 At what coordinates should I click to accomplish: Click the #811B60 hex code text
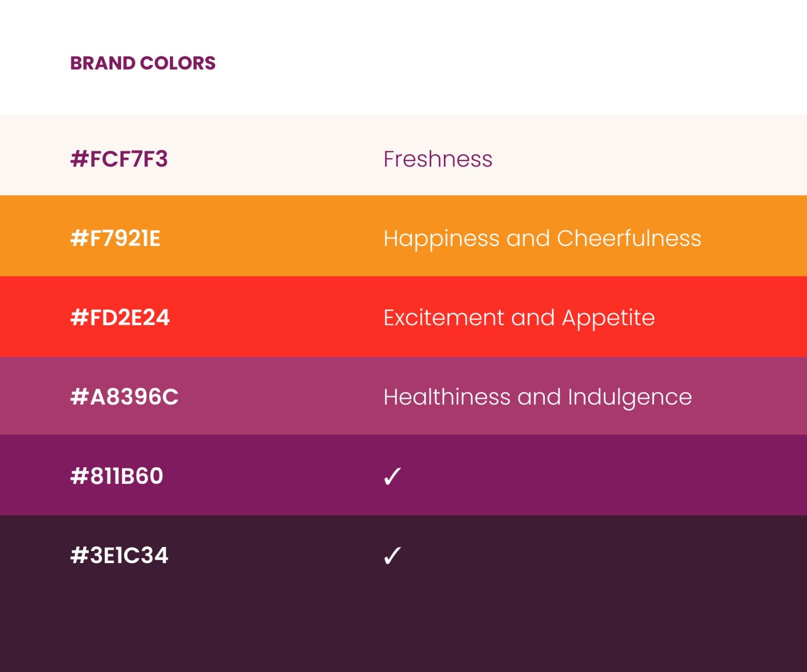coord(117,476)
